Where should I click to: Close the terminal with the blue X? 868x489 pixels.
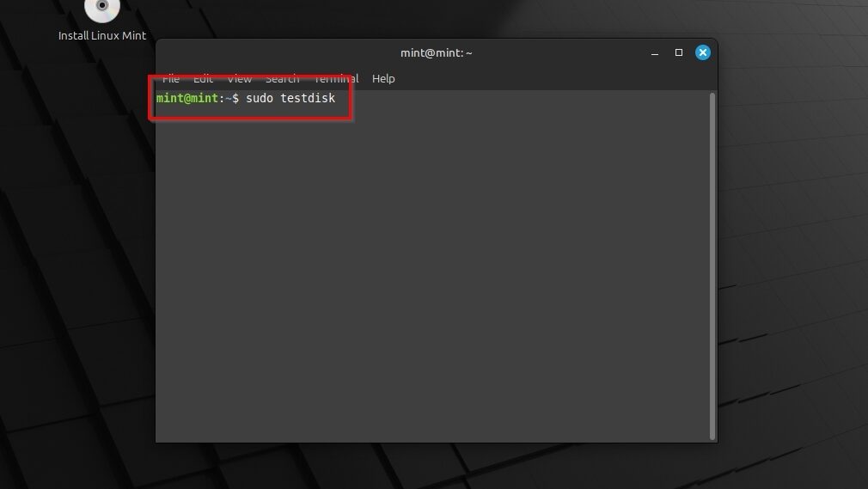coord(702,52)
